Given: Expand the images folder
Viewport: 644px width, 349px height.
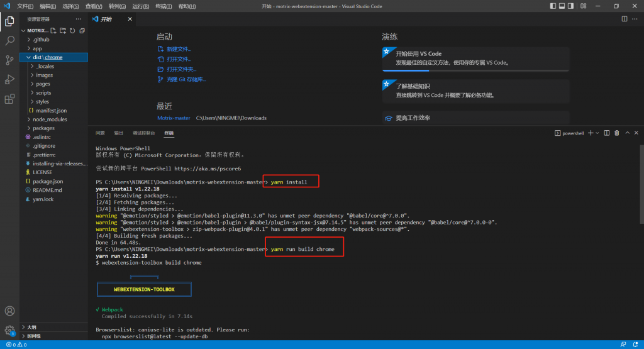Looking at the screenshot, I should pyautogui.click(x=54, y=75).
